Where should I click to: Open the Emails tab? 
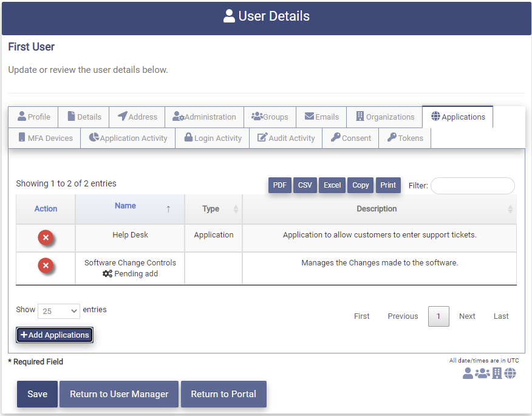[x=321, y=117]
